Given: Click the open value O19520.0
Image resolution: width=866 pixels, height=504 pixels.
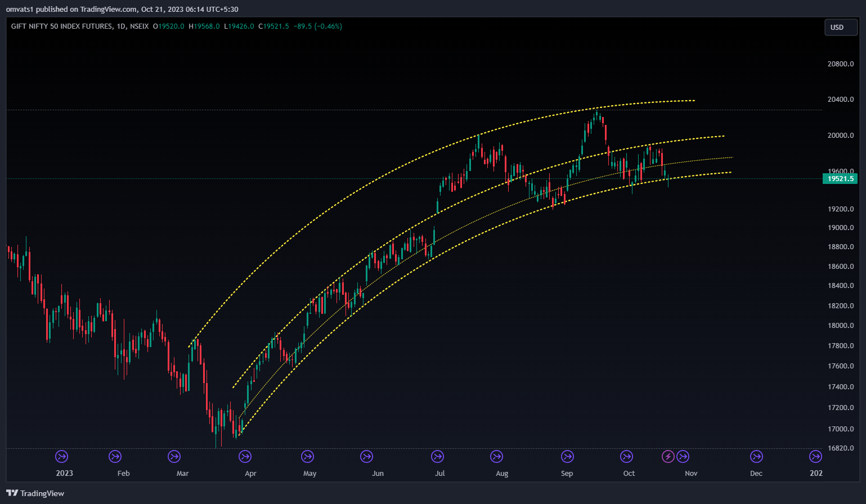Looking at the screenshot, I should [x=169, y=26].
